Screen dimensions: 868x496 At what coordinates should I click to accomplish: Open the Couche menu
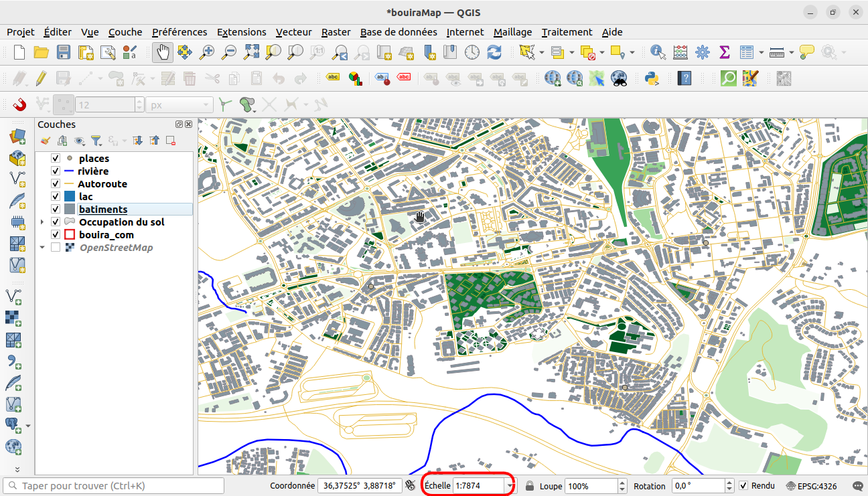tap(125, 32)
